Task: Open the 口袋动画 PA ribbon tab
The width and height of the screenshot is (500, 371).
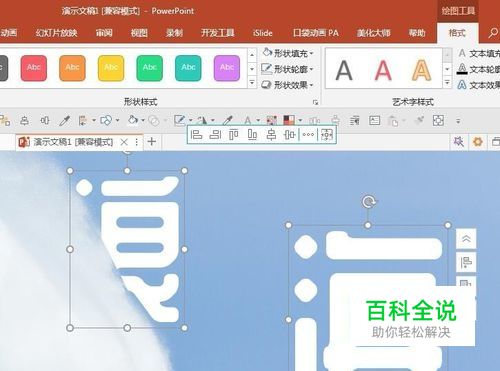Action: [x=316, y=33]
